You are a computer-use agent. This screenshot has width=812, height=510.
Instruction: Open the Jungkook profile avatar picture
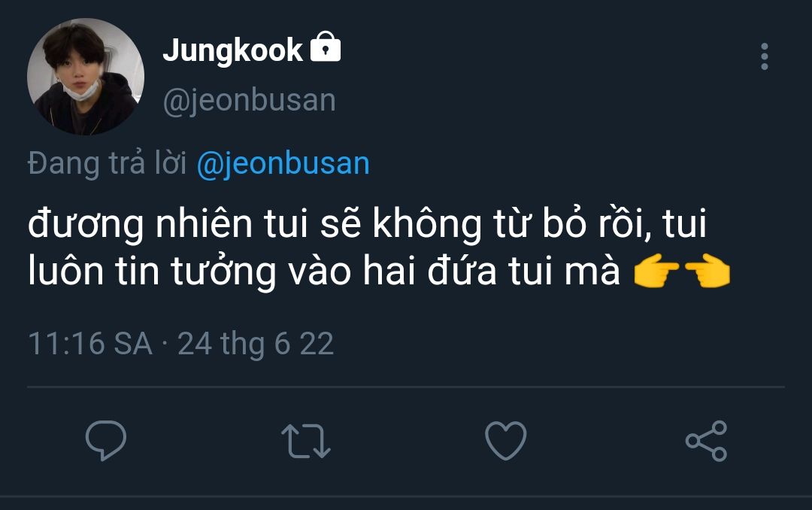85,77
